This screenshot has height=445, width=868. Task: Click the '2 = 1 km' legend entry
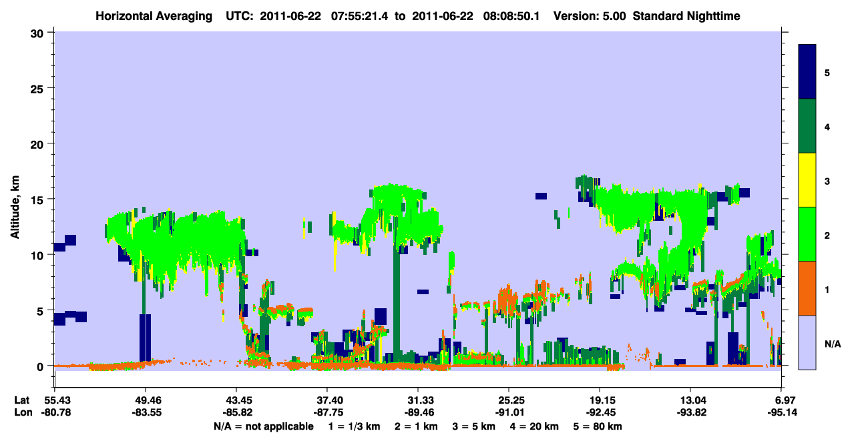pyautogui.click(x=417, y=426)
